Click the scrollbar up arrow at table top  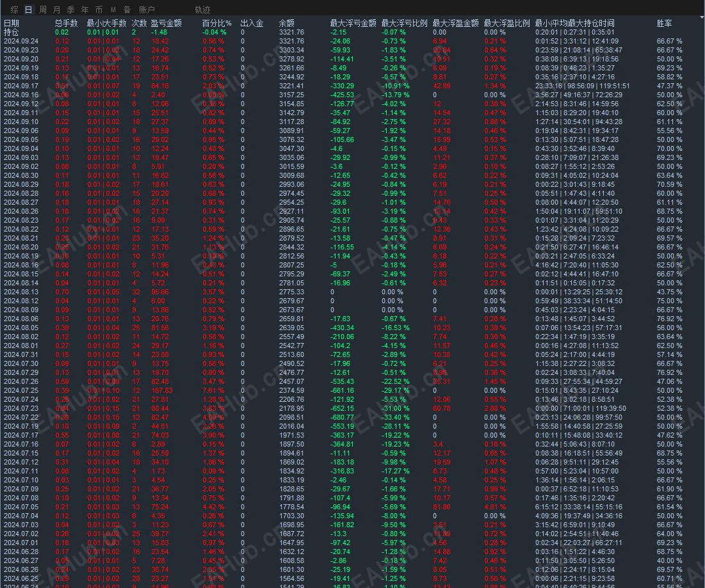click(702, 17)
